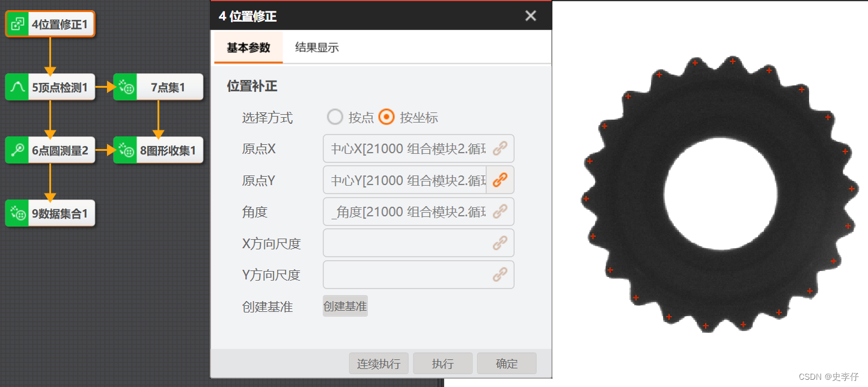Switch to the 基本参数 tab
This screenshot has height=387, width=868.
248,47
